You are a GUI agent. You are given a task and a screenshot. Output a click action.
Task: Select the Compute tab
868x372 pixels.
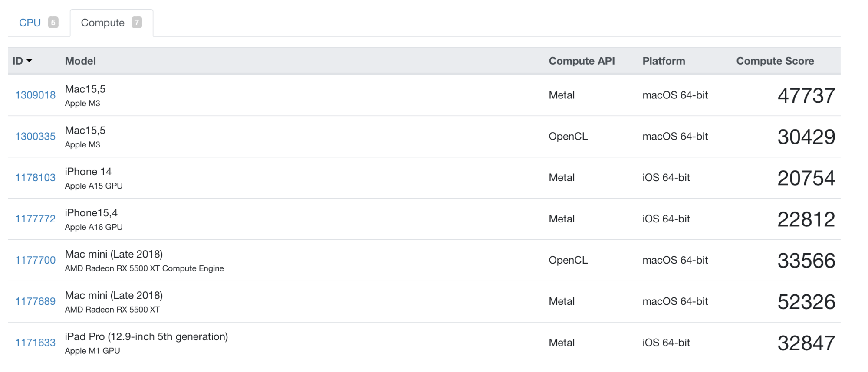pos(103,23)
